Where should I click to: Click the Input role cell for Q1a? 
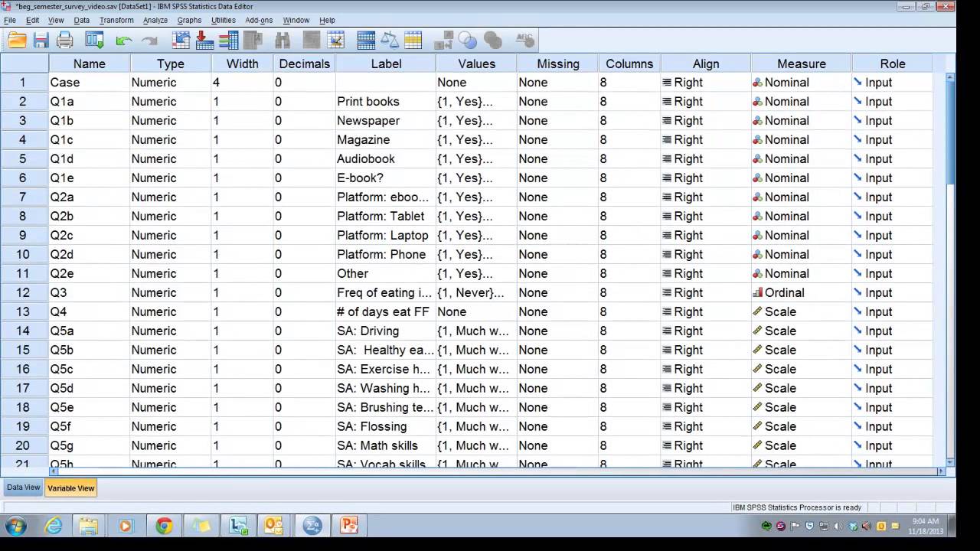point(893,101)
